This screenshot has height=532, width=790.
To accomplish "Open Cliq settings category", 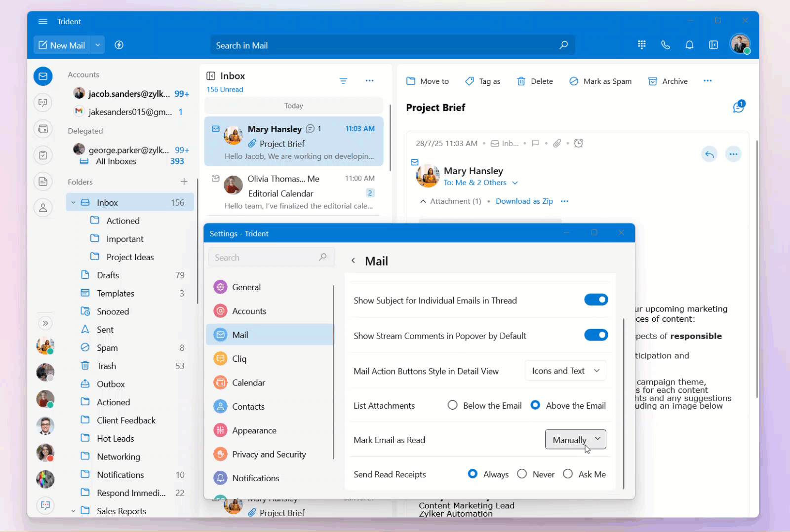I will tap(270, 359).
